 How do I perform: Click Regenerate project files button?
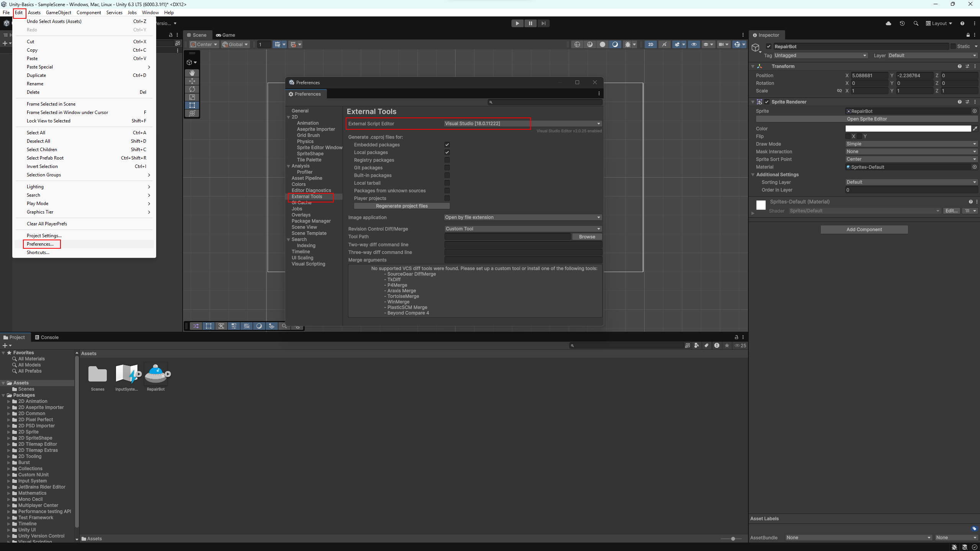pos(402,206)
